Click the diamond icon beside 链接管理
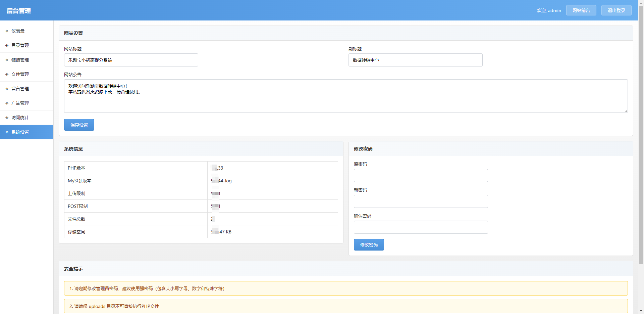The width and height of the screenshot is (644, 314). click(x=7, y=60)
